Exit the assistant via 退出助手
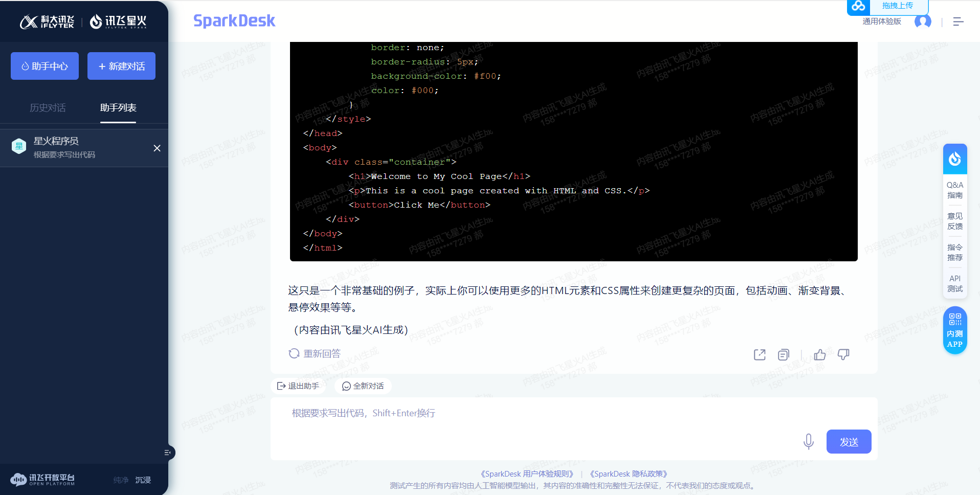The width and height of the screenshot is (980, 495). [x=298, y=386]
